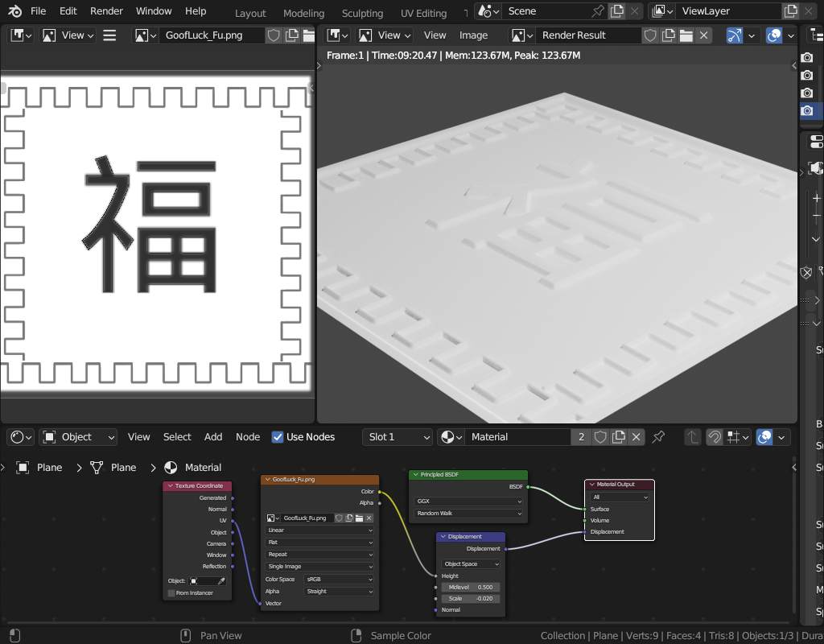The image size is (824, 644).
Task: Toggle the pin icon in node editor header
Action: pos(658,437)
